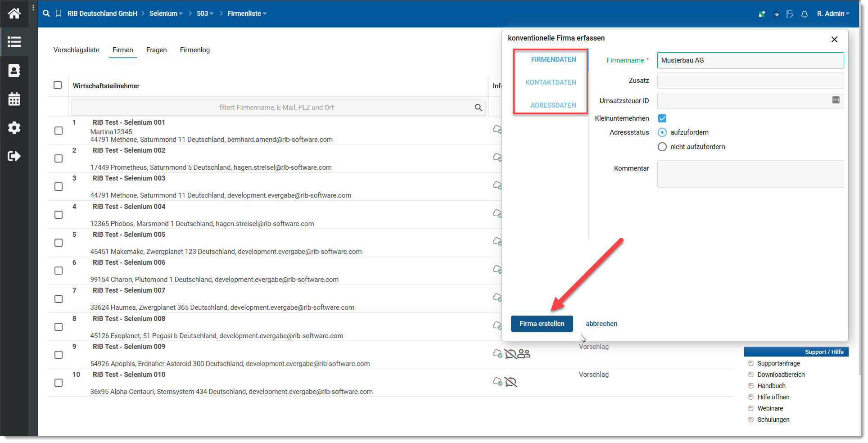This screenshot has width=868, height=443.
Task: Open the Handbuch link
Action: (771, 386)
